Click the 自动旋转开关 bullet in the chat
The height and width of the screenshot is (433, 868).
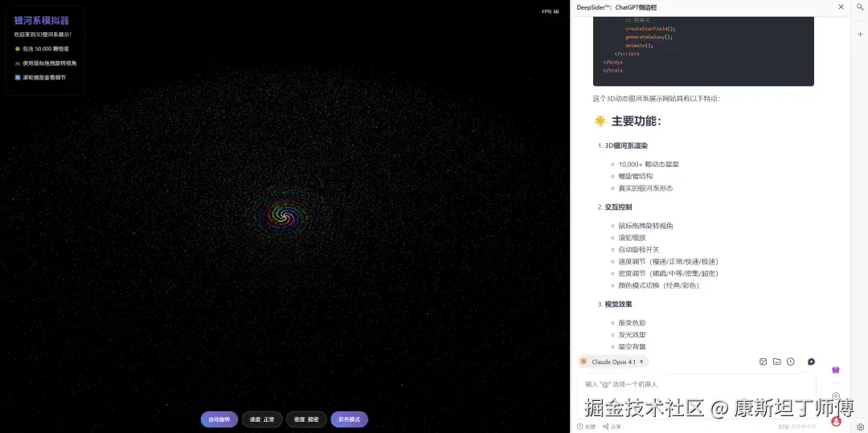point(639,249)
